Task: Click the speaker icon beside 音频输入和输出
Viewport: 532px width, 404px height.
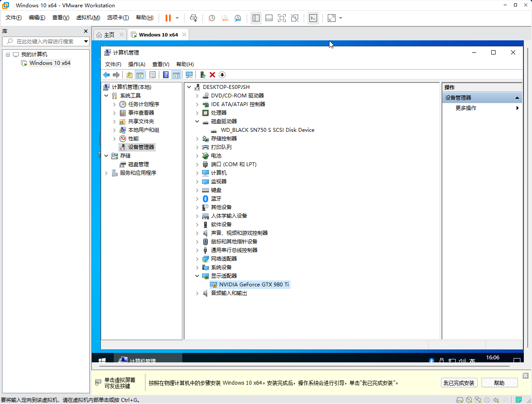Action: pos(206,293)
